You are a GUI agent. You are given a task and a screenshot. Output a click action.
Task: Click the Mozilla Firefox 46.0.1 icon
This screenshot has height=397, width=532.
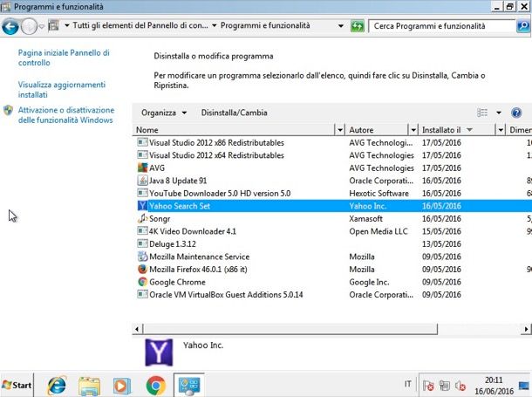pos(142,269)
